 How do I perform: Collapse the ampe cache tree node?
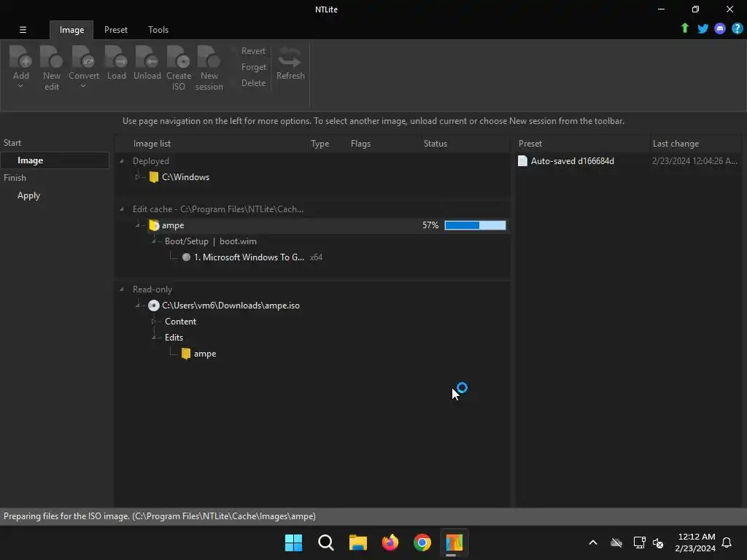(138, 225)
